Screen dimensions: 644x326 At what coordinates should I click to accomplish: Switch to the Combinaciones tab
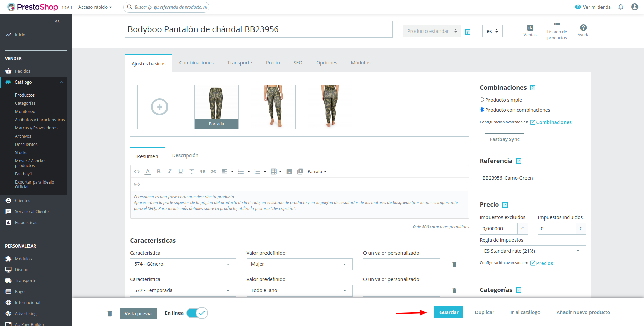point(197,63)
